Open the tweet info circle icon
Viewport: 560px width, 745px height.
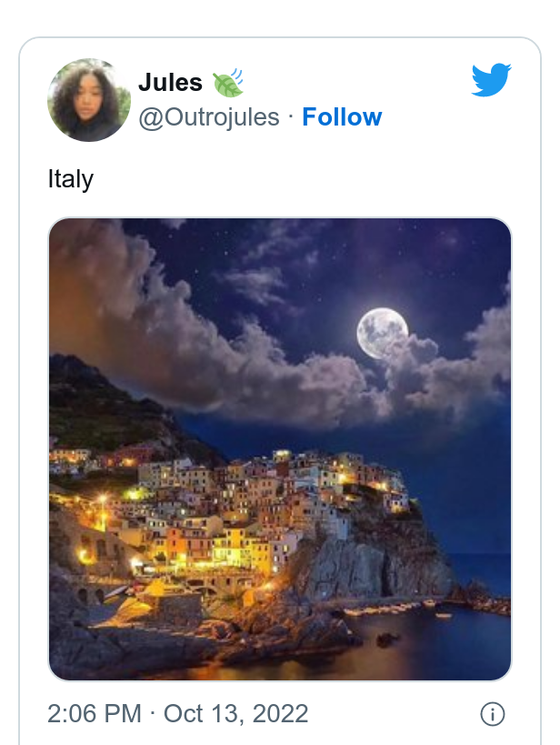(492, 714)
